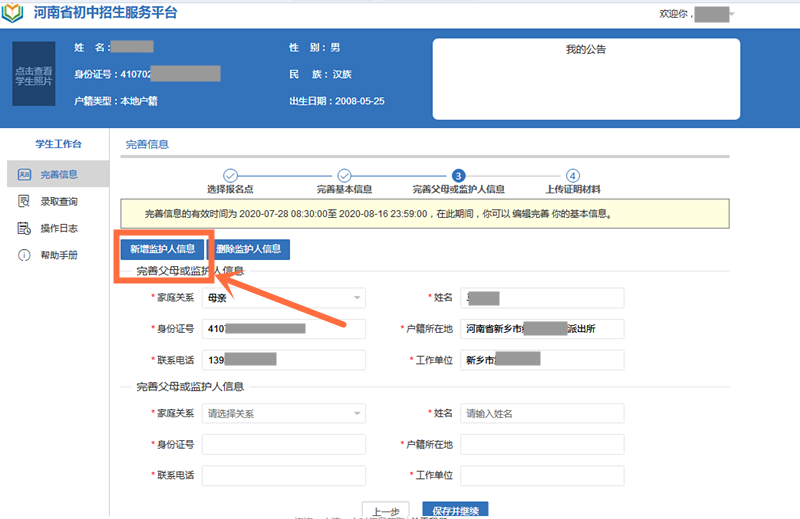The image size is (800, 519).
Task: Click the platform logo icon in header
Action: coord(14,14)
